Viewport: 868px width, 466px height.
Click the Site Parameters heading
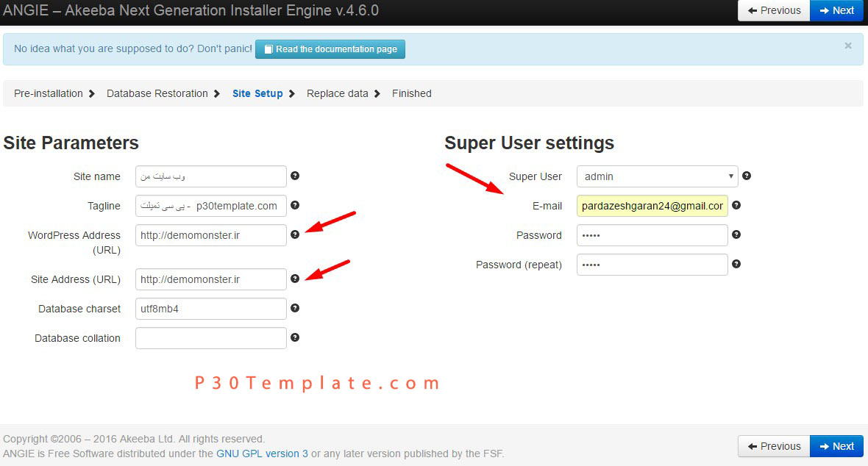coord(71,143)
